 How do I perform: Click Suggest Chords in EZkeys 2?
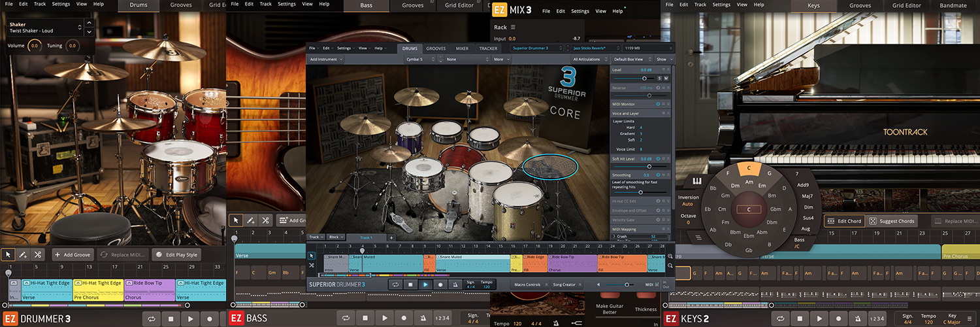[892, 221]
